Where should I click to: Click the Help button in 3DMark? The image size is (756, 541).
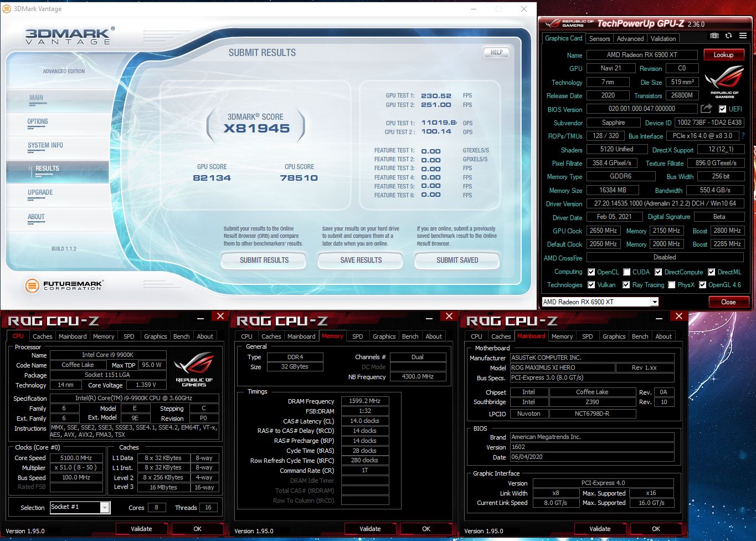pos(496,52)
